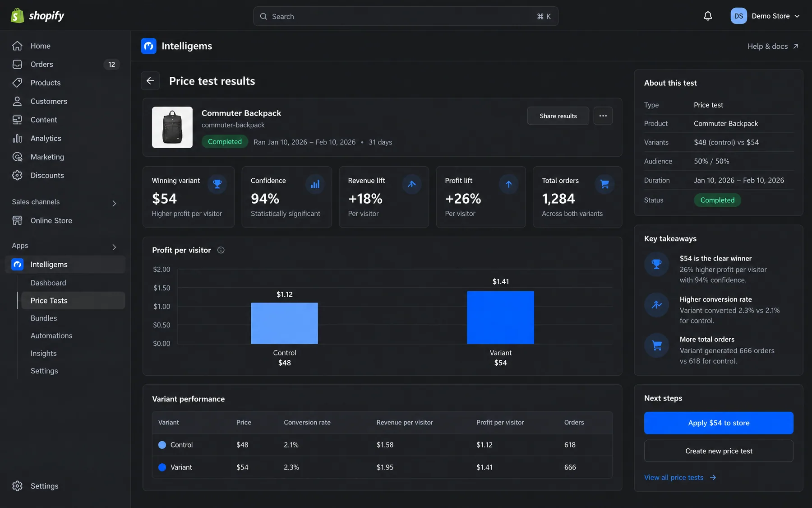Screen dimensions: 812x508
Task: Click the bottom Settings gear icon
Action: pos(17,486)
